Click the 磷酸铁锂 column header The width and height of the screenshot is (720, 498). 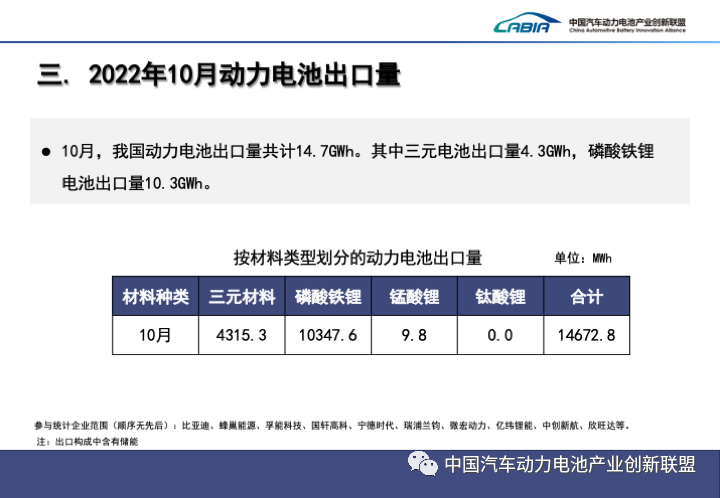point(327,297)
